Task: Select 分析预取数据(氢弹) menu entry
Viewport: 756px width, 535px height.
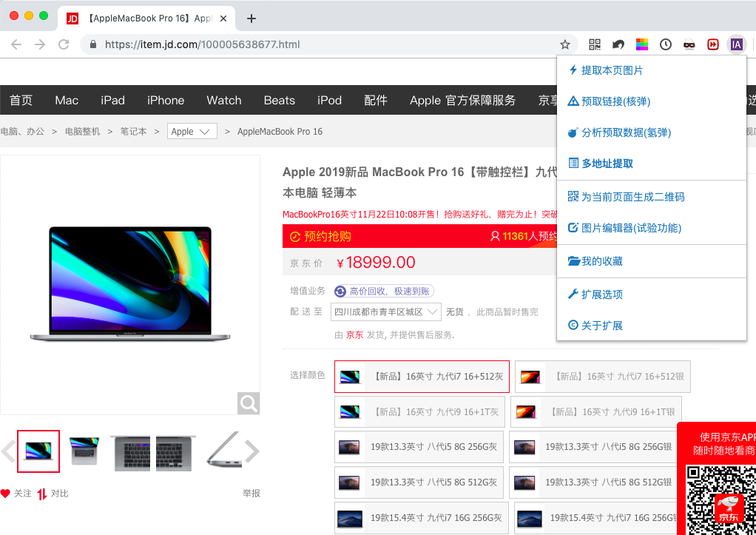Action: pyautogui.click(x=652, y=132)
